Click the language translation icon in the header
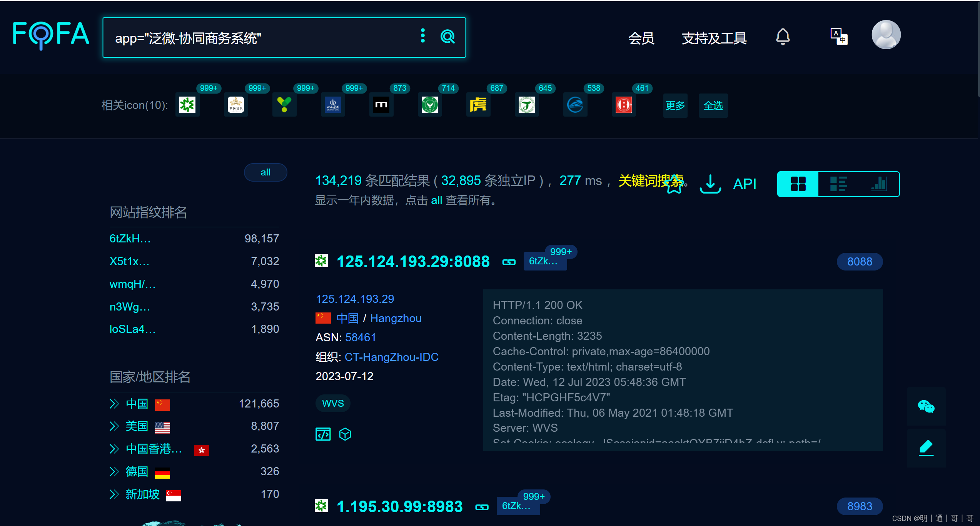The width and height of the screenshot is (980, 526). (838, 37)
